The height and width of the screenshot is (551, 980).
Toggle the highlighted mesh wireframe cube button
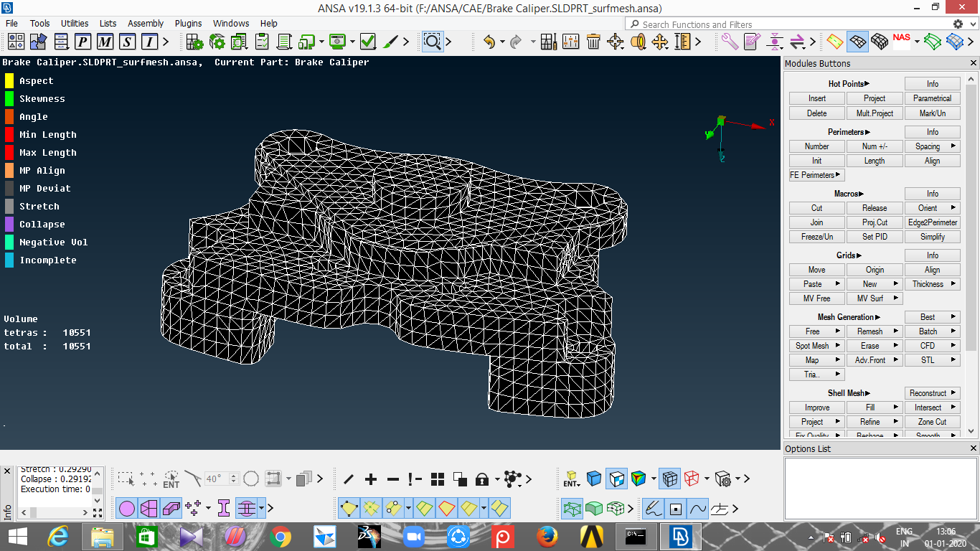(669, 479)
